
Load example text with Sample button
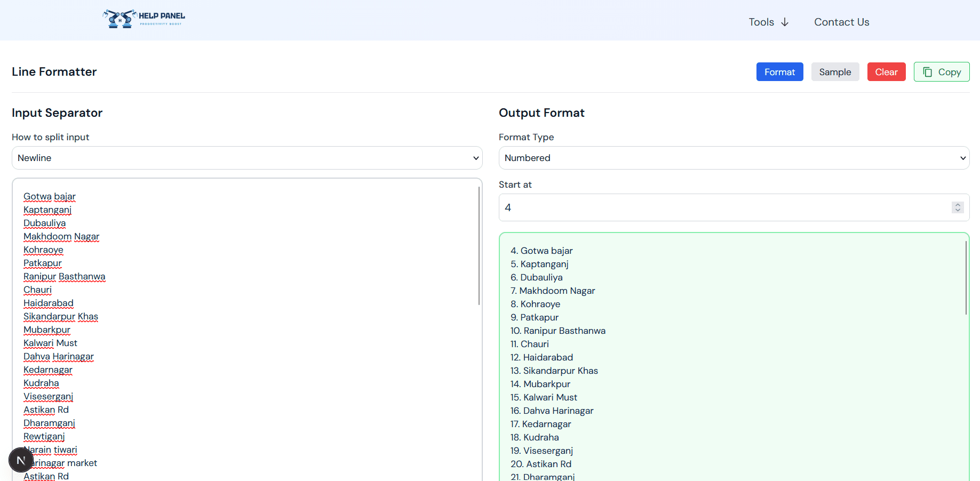click(x=835, y=72)
